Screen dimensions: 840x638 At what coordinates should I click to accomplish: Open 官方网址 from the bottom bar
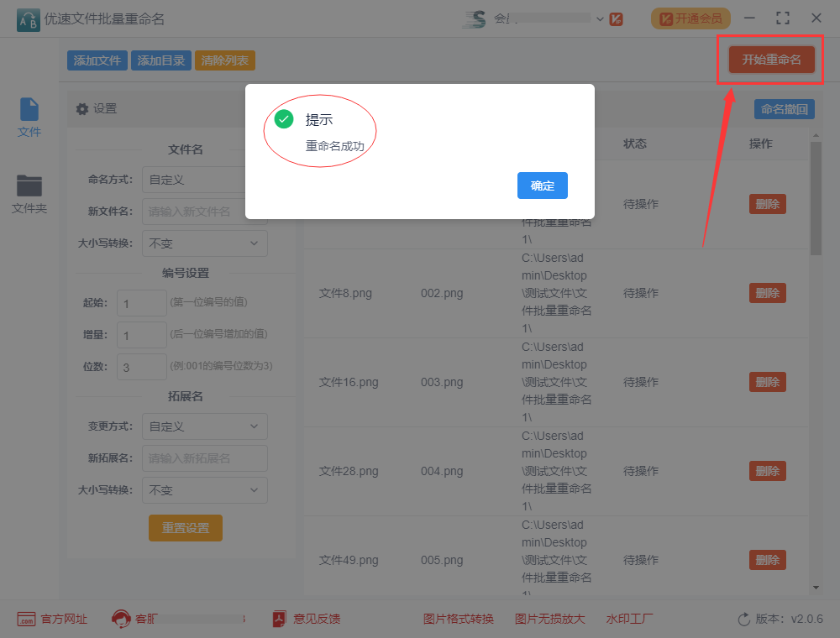[52, 619]
